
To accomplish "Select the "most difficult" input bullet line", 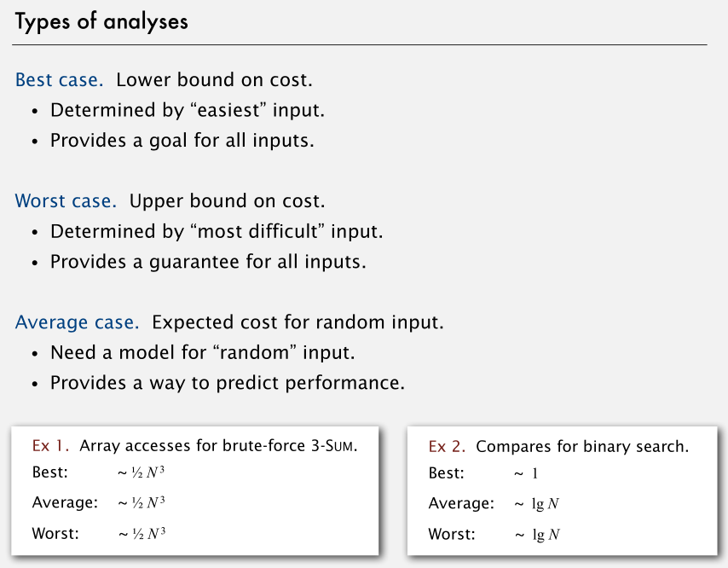I will click(217, 232).
